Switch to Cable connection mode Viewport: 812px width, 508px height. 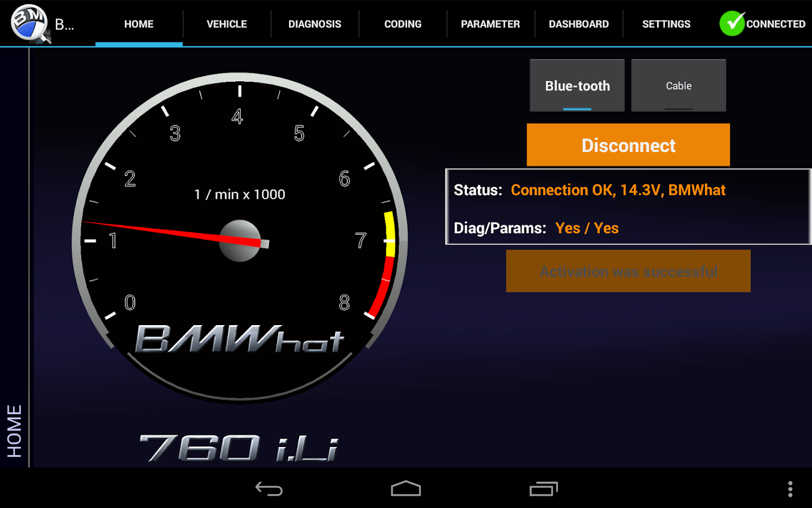pos(679,86)
